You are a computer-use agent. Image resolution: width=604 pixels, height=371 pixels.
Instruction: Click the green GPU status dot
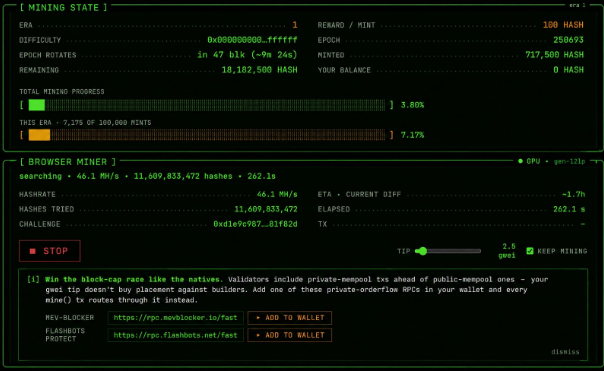(x=520, y=161)
